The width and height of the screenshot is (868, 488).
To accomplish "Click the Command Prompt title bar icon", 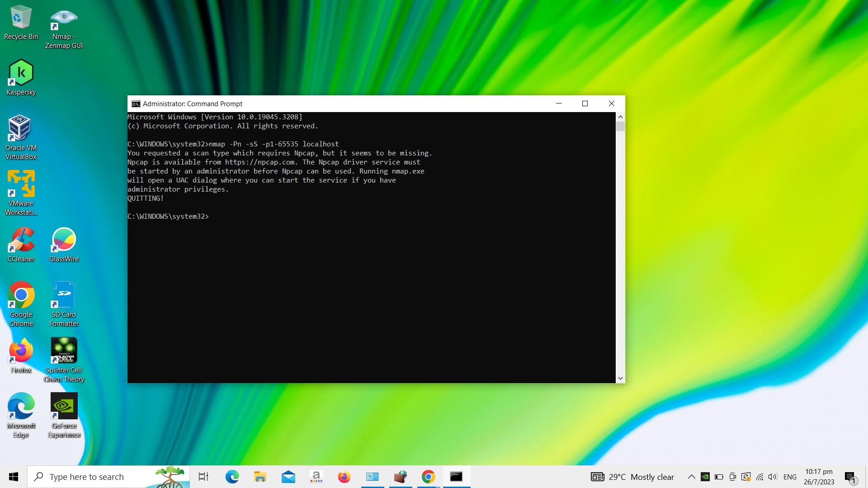I will coord(136,103).
